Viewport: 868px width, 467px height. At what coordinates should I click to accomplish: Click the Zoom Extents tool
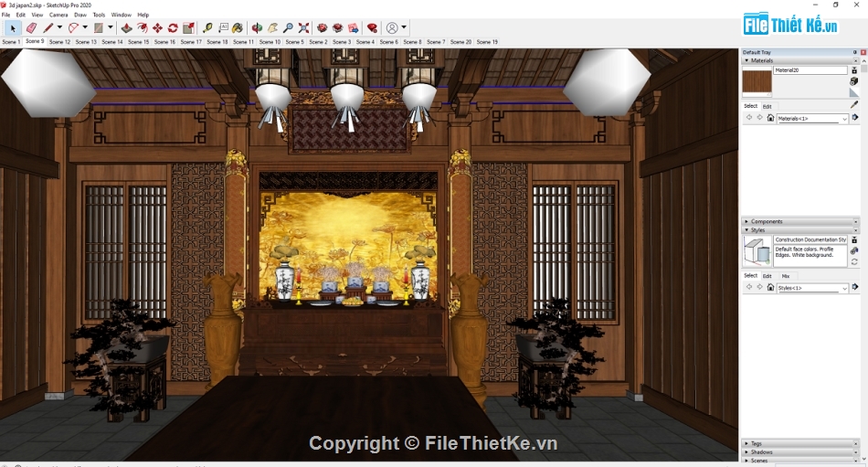point(304,27)
